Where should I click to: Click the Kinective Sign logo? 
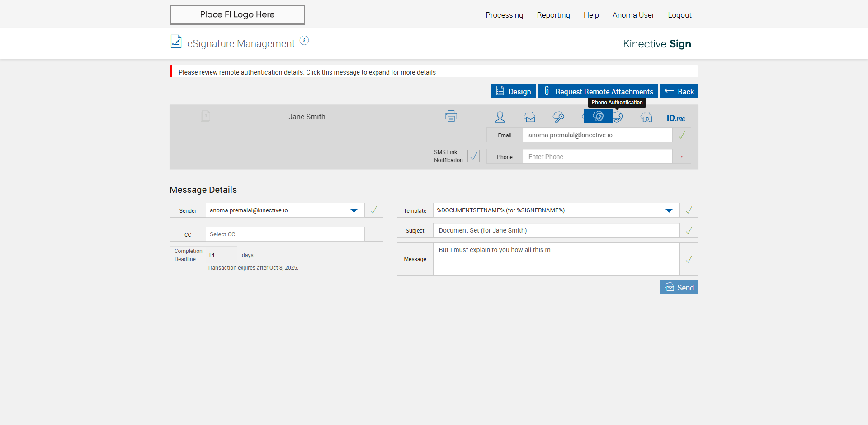657,44
